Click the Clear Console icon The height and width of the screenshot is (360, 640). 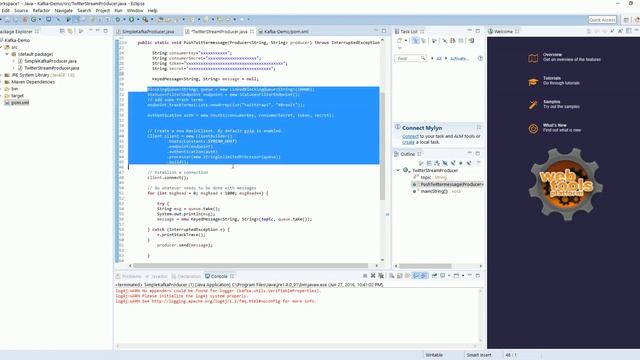point(391,276)
